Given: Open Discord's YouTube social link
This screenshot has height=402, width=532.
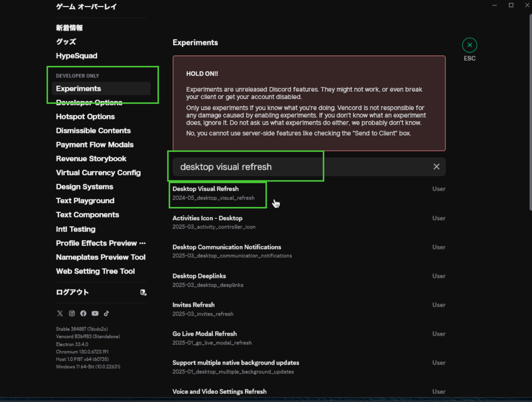Looking at the screenshot, I should pos(95,313).
